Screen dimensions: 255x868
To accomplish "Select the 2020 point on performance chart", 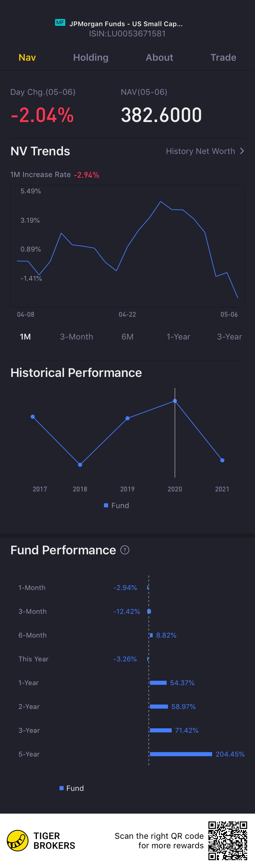I will click(x=175, y=401).
